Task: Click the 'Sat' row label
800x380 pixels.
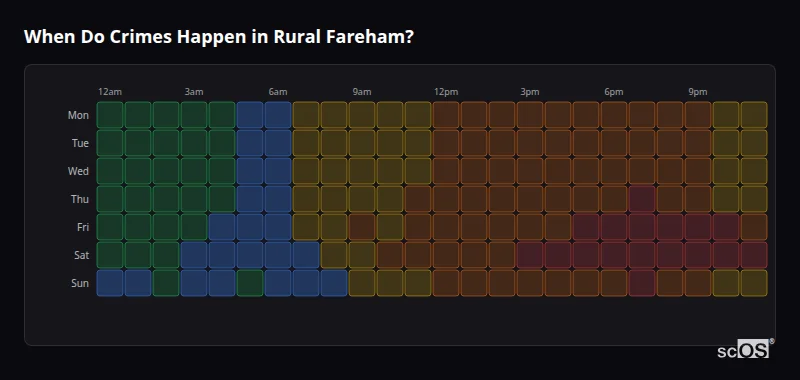Action: [81, 255]
